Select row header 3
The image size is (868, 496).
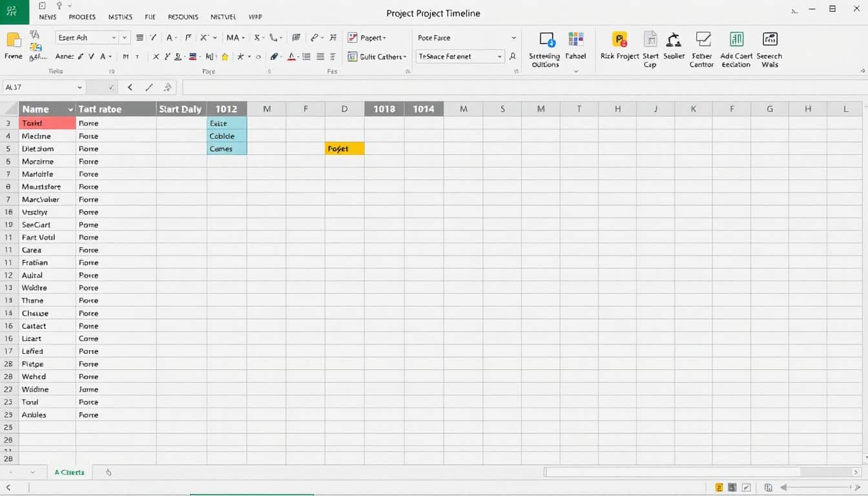tap(9, 123)
